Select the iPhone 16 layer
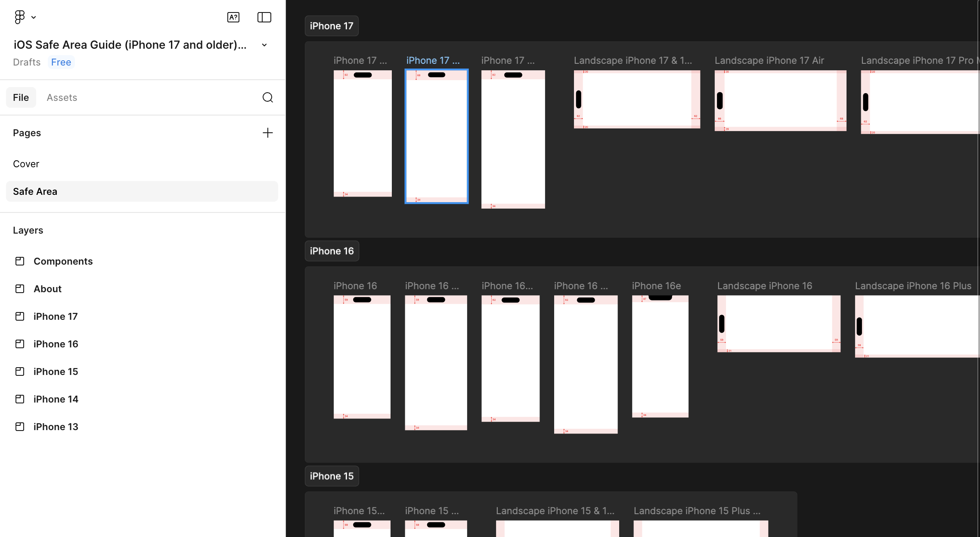This screenshot has height=537, width=980. 56,344
